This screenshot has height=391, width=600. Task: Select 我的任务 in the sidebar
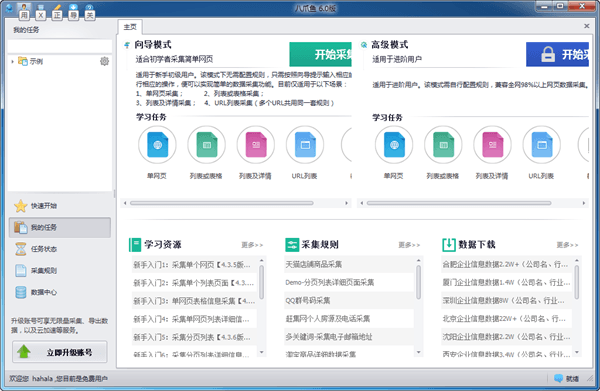click(x=60, y=227)
